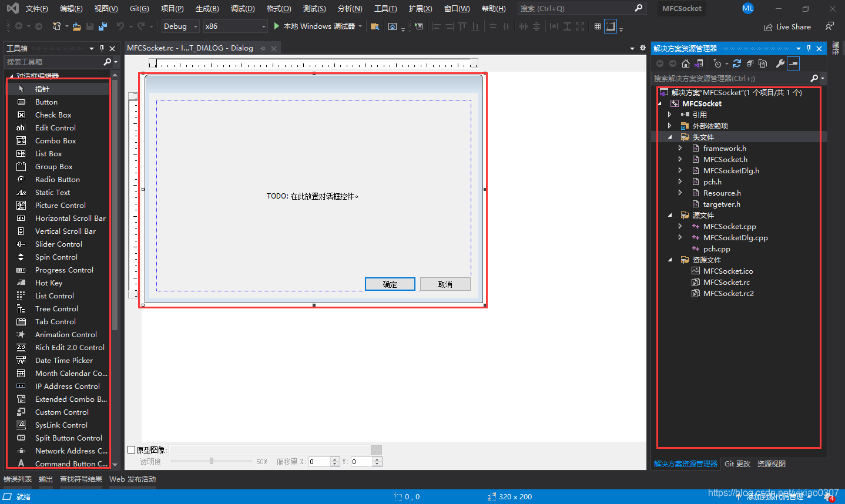Choose the Group Box control
The width and height of the screenshot is (845, 504).
click(x=58, y=166)
